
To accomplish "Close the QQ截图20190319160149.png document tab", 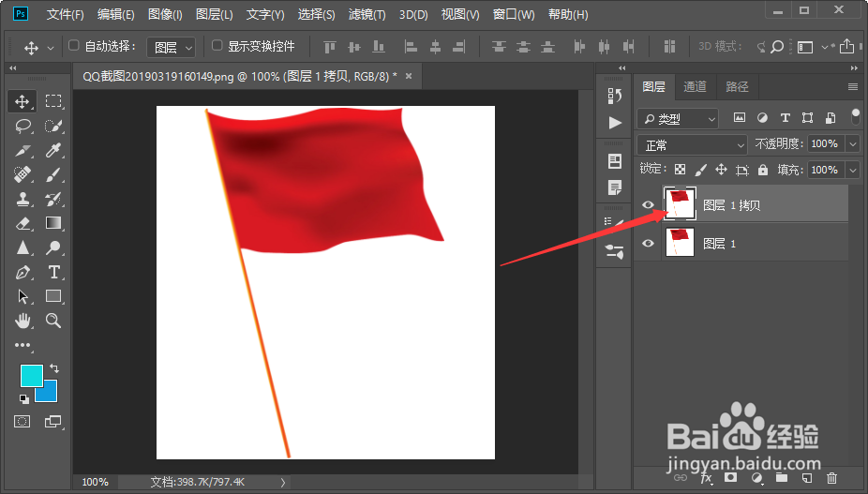I will click(409, 76).
